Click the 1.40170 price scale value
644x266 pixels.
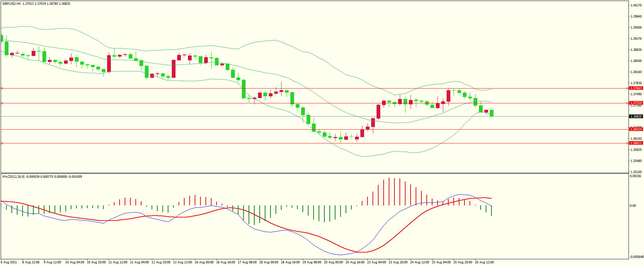click(x=636, y=5)
